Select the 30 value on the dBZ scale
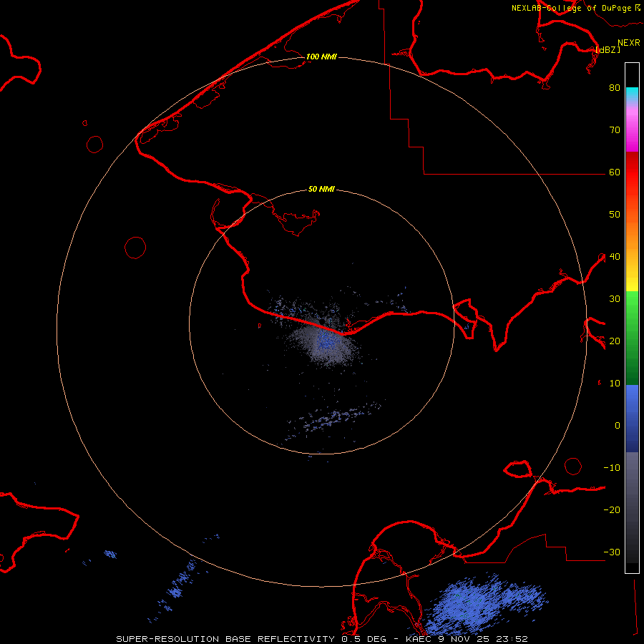Screen dimensions: 644x644 pyautogui.click(x=615, y=299)
